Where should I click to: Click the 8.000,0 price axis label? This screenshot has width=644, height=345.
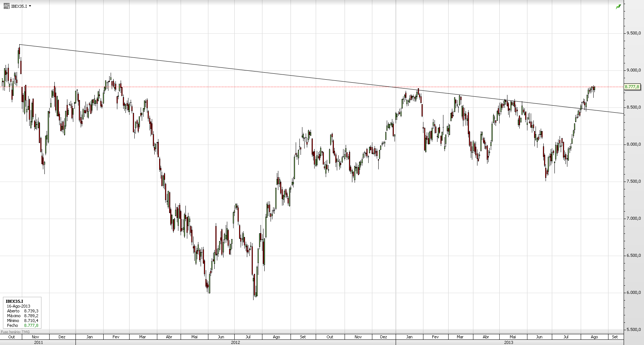tap(633, 145)
